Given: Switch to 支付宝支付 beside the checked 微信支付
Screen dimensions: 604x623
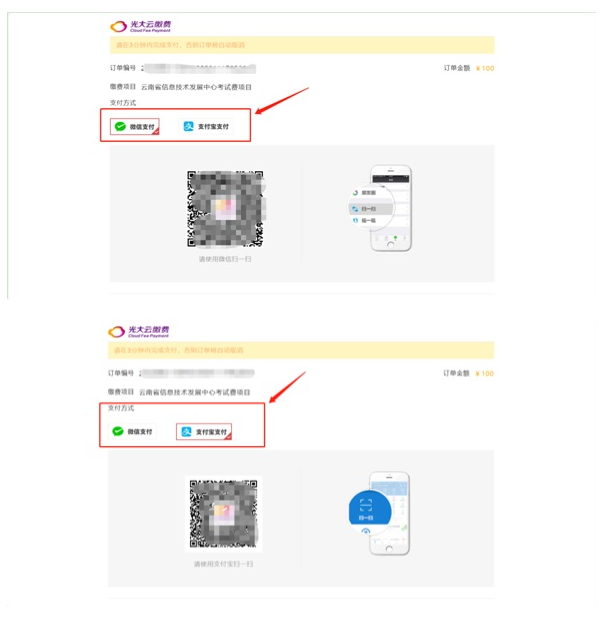Looking at the screenshot, I should [x=206, y=126].
